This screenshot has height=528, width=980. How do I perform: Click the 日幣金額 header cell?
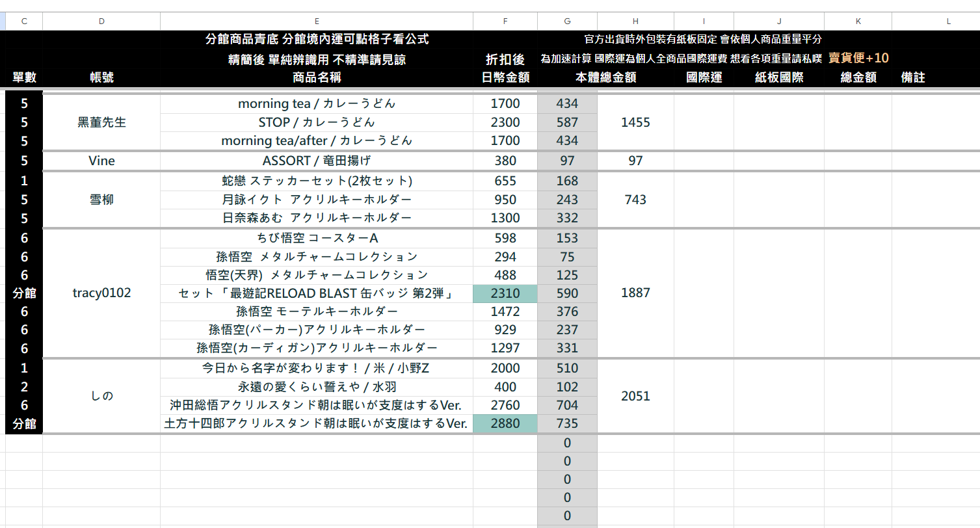[x=505, y=77]
